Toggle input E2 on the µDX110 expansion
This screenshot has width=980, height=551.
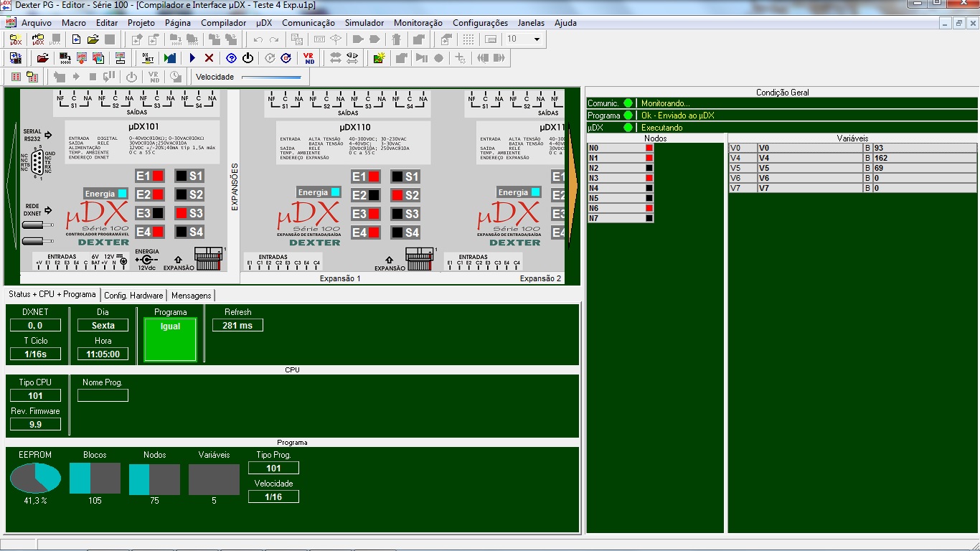point(374,195)
